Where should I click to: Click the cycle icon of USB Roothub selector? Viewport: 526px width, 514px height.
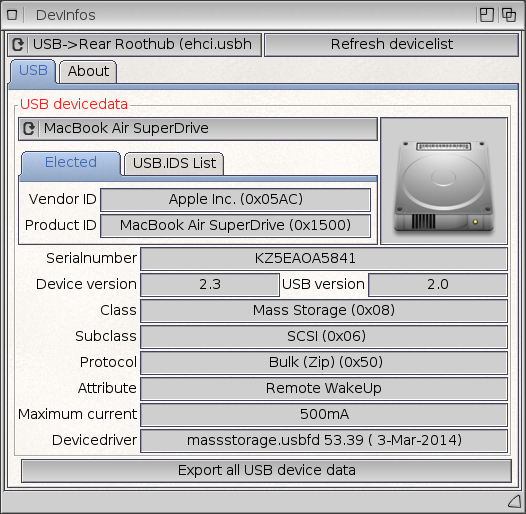pos(18,45)
